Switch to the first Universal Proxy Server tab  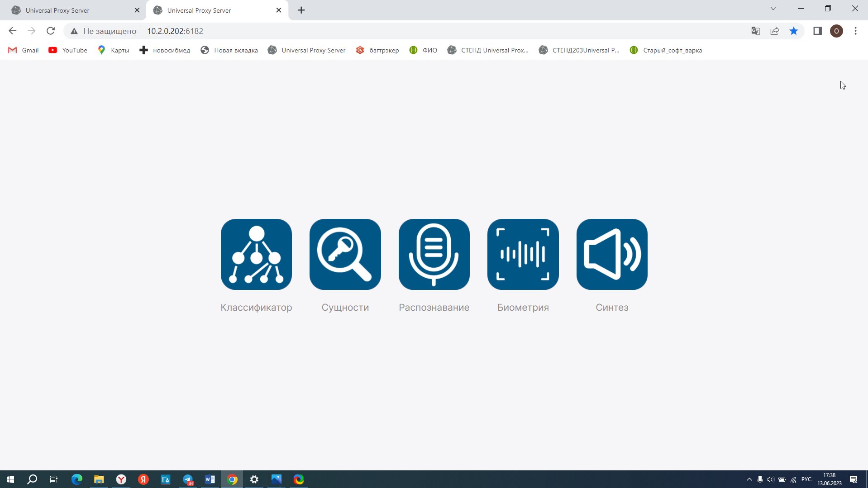(x=72, y=10)
